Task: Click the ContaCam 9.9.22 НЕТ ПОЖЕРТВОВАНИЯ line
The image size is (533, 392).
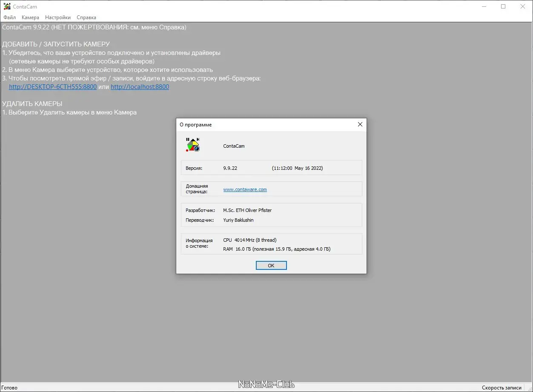Action: point(94,27)
